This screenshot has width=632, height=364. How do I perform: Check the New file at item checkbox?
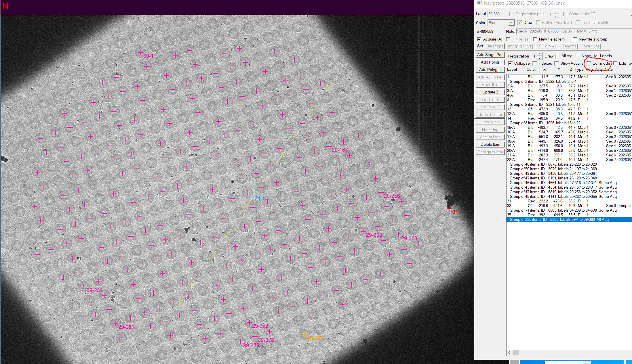535,39
